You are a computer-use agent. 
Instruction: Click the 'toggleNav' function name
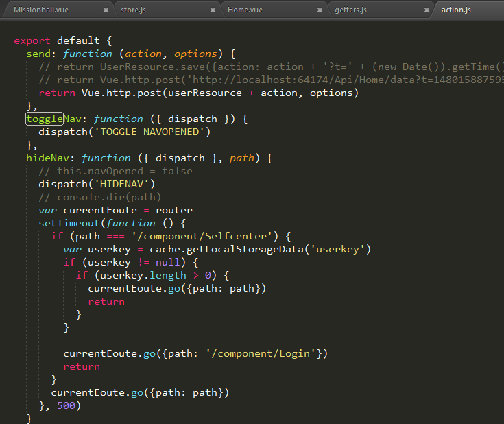click(53, 119)
